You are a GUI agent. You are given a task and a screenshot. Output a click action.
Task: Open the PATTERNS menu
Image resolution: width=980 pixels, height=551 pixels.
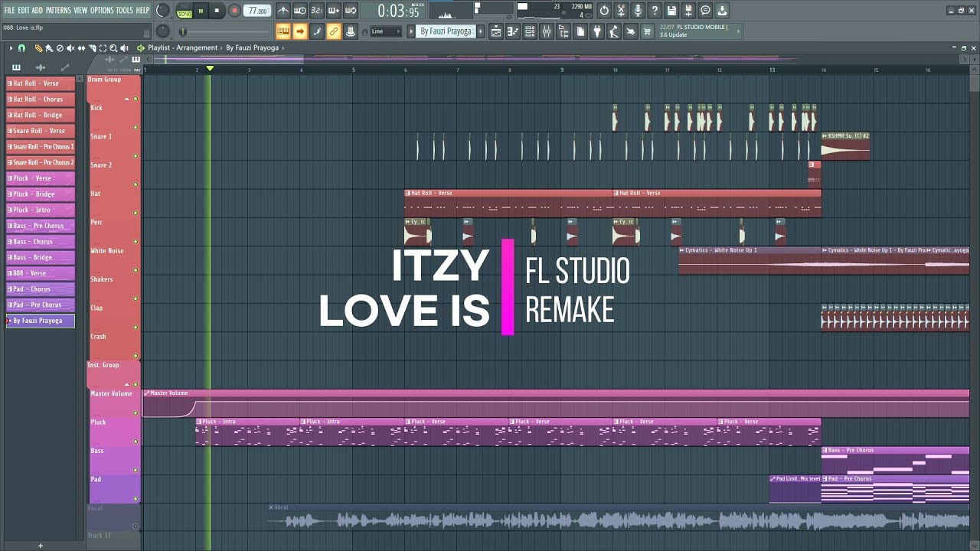[58, 10]
